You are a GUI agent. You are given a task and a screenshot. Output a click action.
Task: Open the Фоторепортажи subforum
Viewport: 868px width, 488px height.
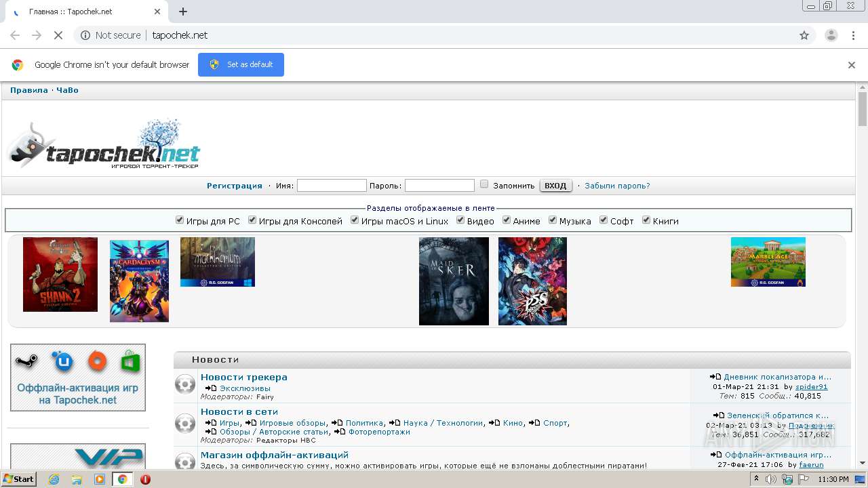point(379,432)
